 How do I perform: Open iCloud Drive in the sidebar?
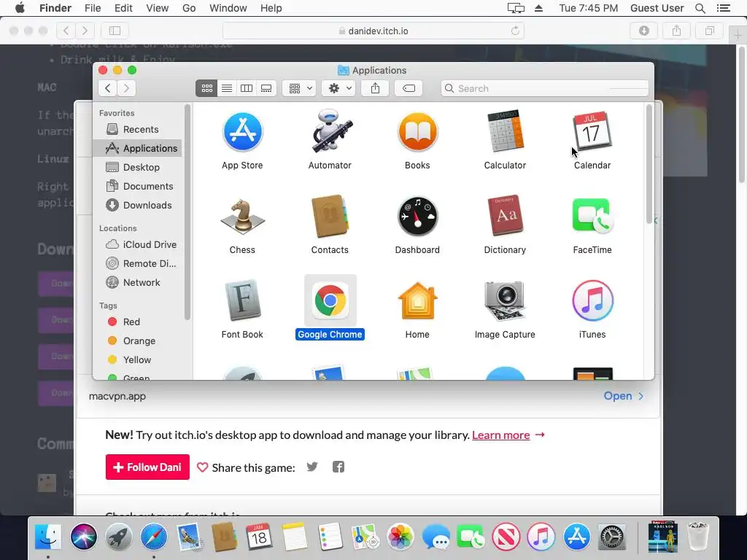coord(137,245)
